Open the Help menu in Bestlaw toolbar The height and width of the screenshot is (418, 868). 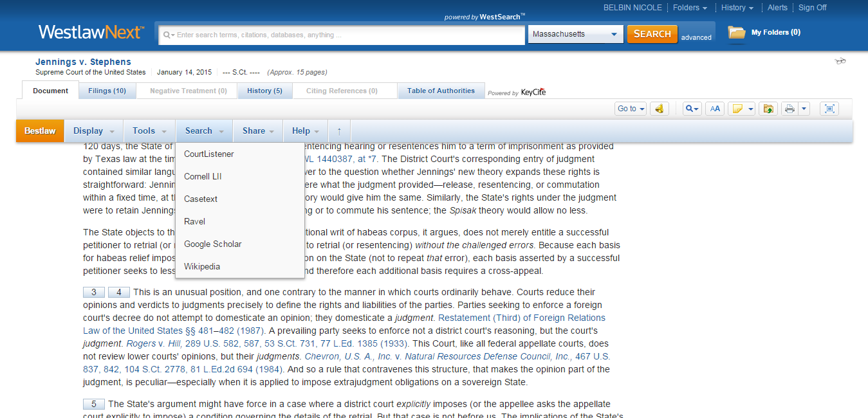[x=305, y=131]
